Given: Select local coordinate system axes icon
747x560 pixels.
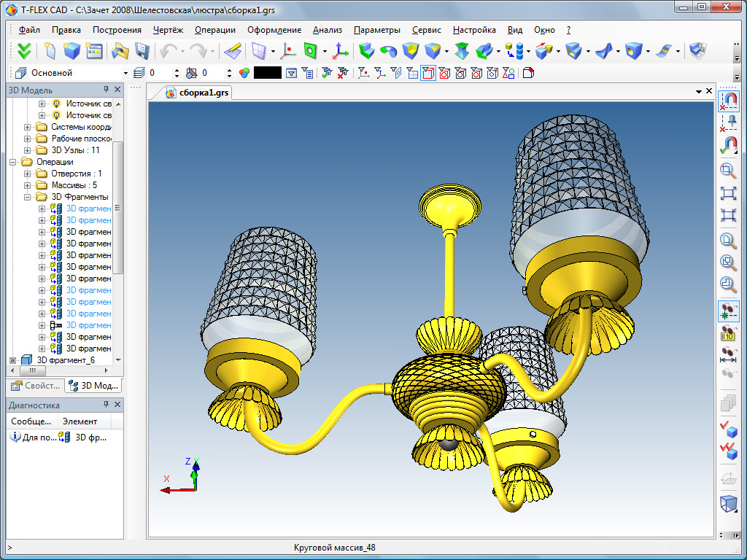Looking at the screenshot, I should point(341,50).
